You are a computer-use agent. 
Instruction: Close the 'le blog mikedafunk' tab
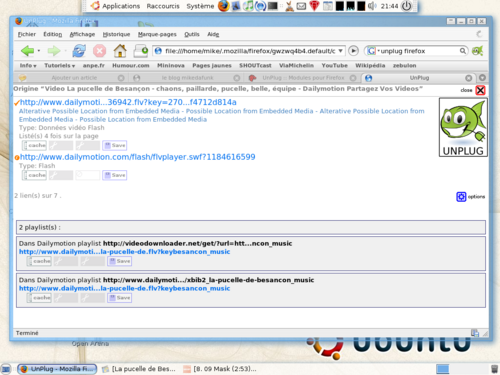pos(236,78)
